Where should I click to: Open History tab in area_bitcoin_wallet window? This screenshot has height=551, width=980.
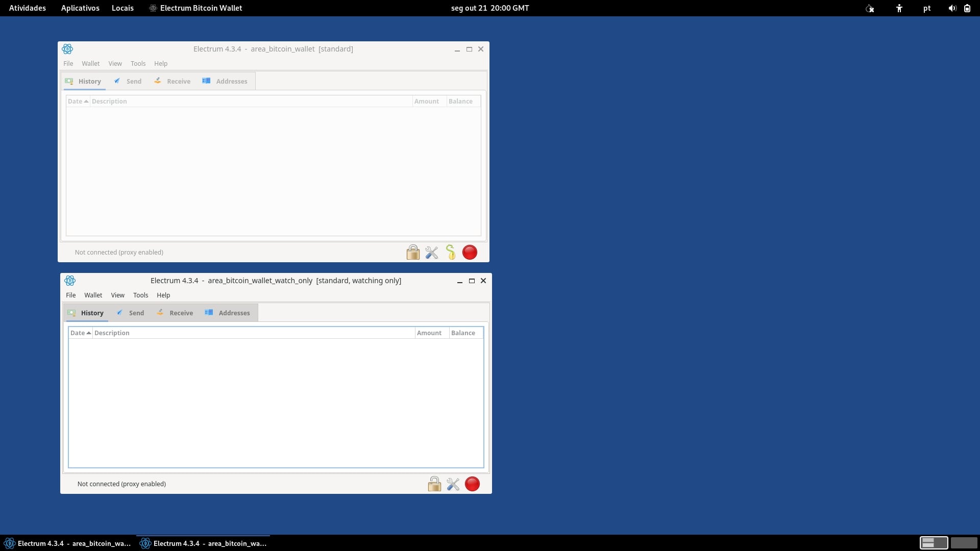click(84, 81)
